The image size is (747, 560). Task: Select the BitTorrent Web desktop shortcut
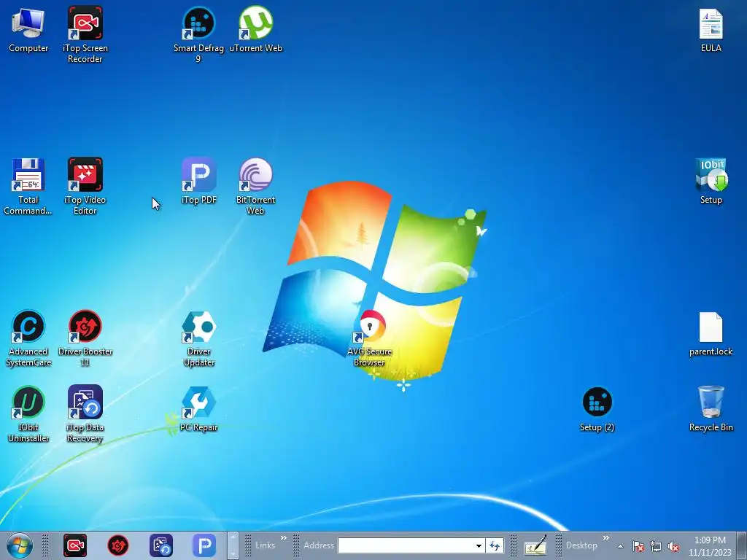256,187
